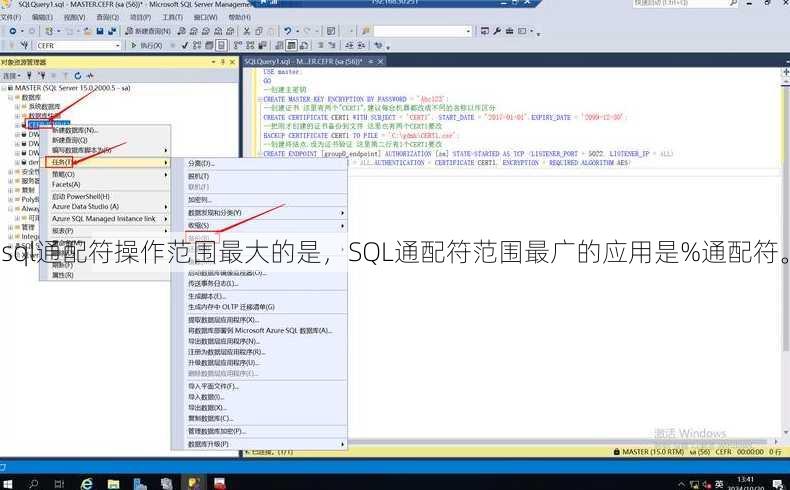This screenshot has width=790, height=490.
Task: Click the taskbar search magnifier
Action: click(33, 484)
